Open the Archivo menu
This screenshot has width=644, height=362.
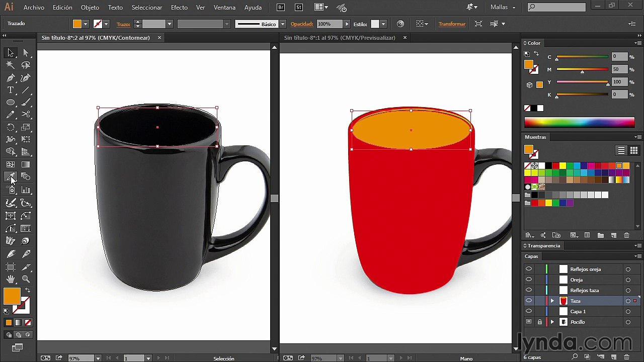pyautogui.click(x=34, y=8)
